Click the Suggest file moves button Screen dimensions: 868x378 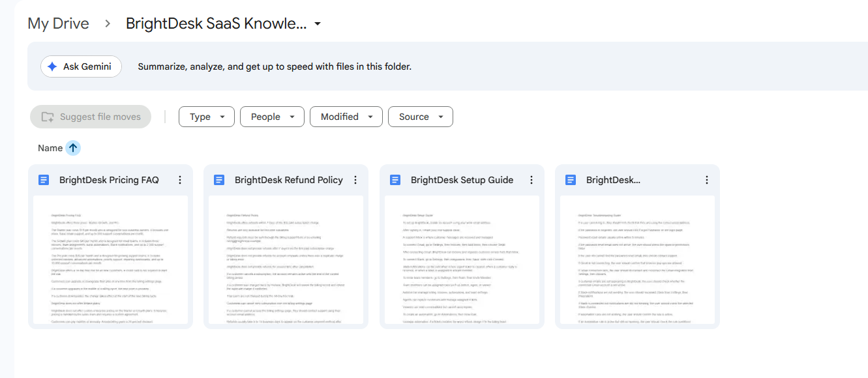(x=91, y=117)
